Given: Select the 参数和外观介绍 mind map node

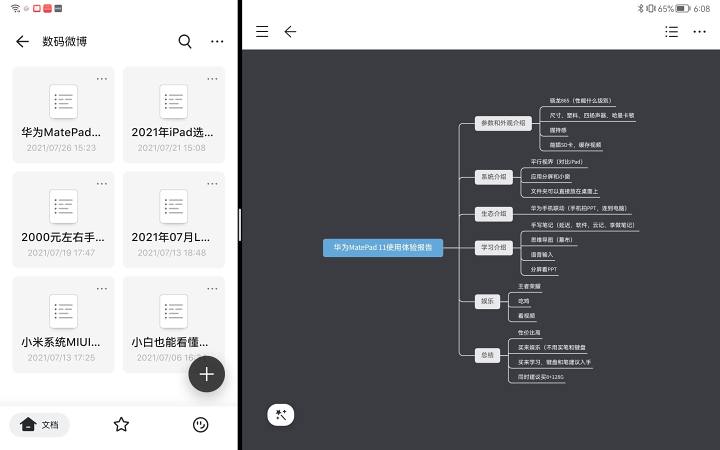Looking at the screenshot, I should coord(503,123).
